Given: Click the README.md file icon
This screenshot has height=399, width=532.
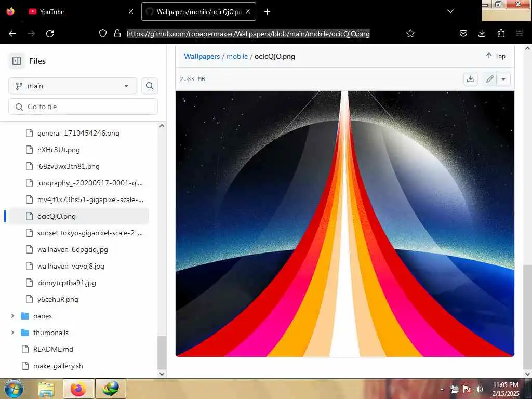Looking at the screenshot, I should click(x=25, y=349).
